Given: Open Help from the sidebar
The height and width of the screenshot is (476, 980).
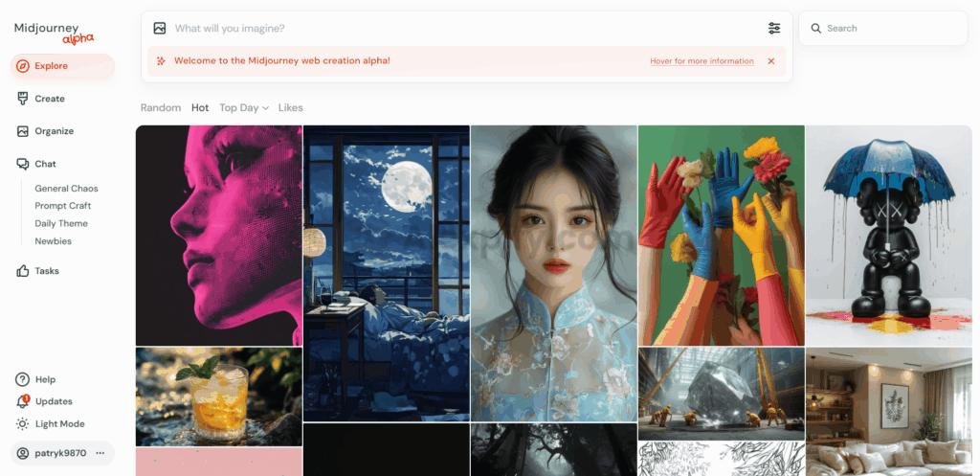Looking at the screenshot, I should [44, 379].
